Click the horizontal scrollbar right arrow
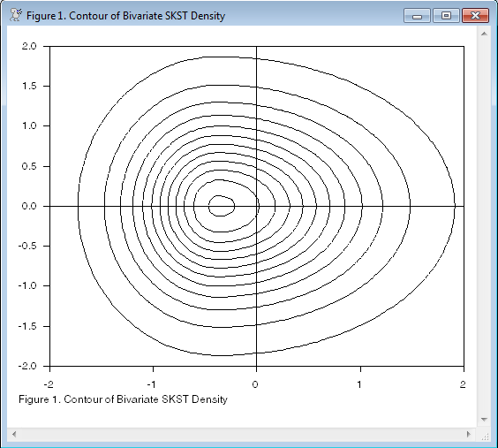Image resolution: width=498 pixels, height=448 pixels. tap(469, 434)
